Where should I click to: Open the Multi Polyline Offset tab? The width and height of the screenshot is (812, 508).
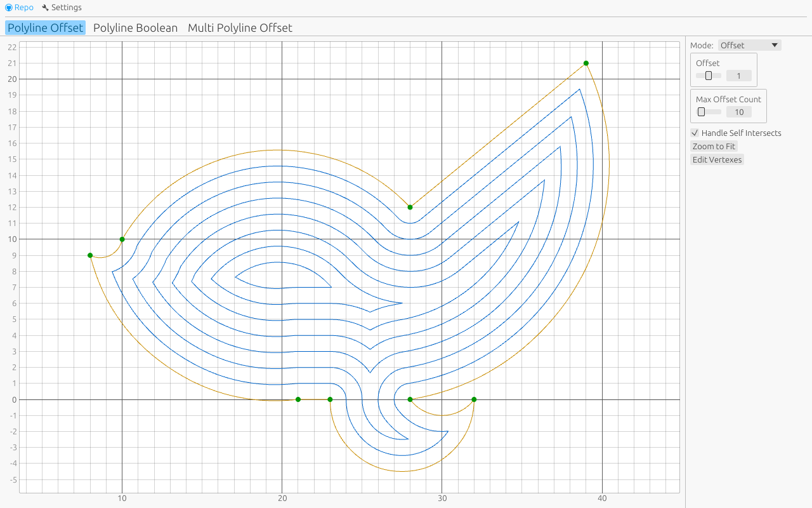pos(240,28)
